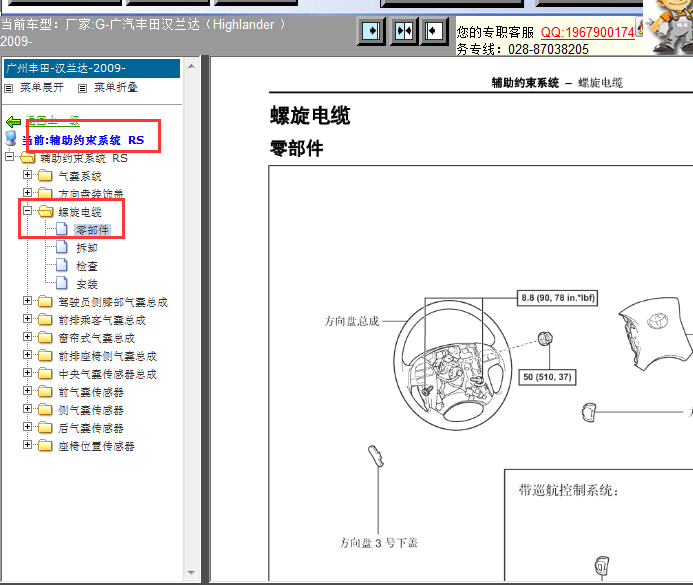Click the 座椅位置传感器 folder icon
Image resolution: width=693 pixels, height=585 pixels.
[x=45, y=446]
